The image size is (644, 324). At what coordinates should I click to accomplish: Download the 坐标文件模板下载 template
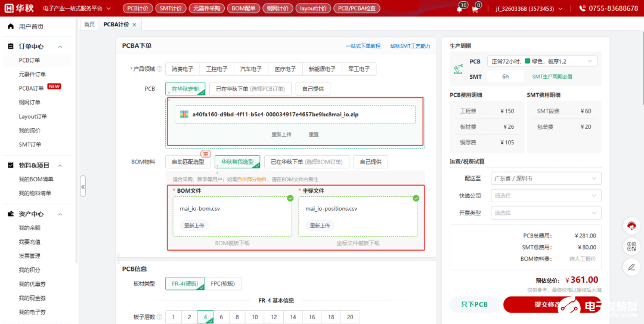pyautogui.click(x=358, y=243)
